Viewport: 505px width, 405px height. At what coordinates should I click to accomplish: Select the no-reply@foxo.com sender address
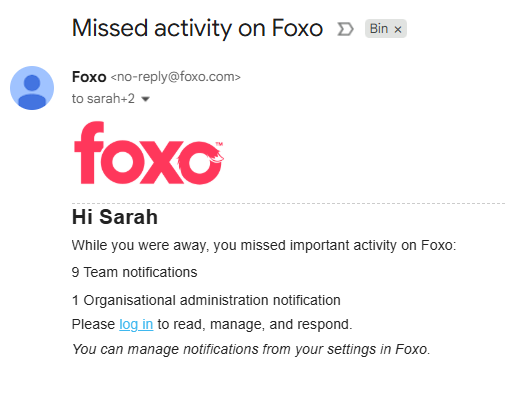(175, 77)
